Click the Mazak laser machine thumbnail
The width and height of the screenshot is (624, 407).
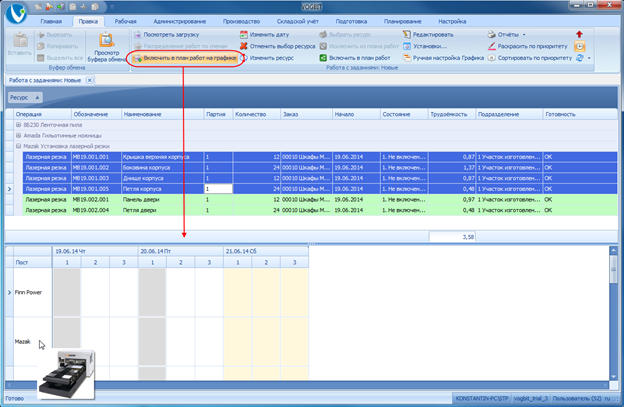coord(65,376)
